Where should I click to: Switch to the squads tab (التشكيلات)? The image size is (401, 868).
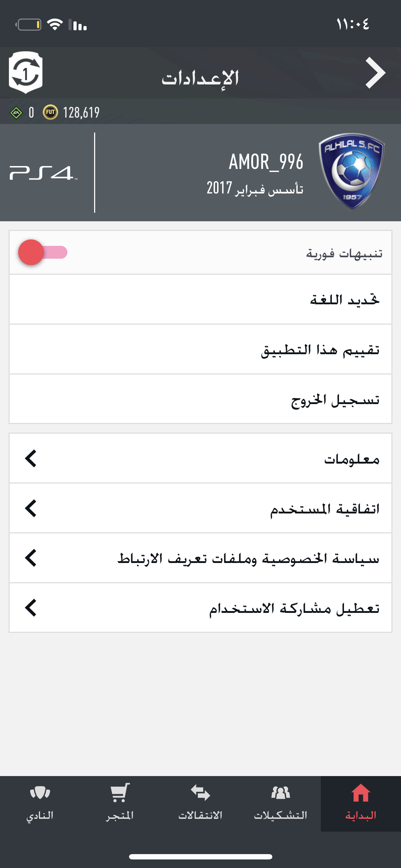coord(281,804)
